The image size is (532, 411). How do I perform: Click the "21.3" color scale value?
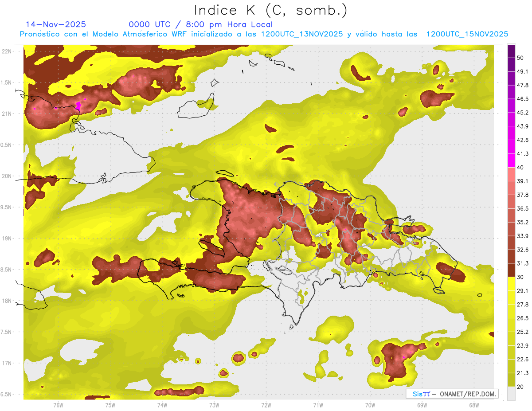pos(522,373)
